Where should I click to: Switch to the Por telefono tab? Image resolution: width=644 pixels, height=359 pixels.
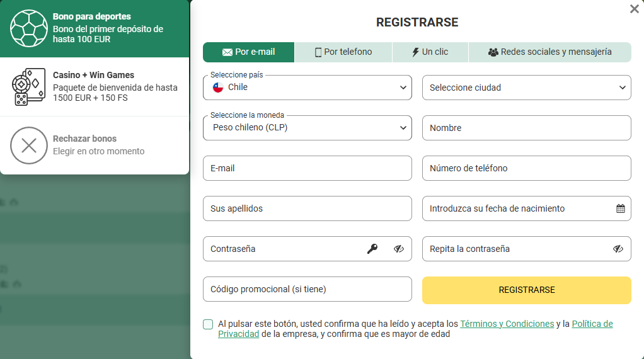coord(343,52)
